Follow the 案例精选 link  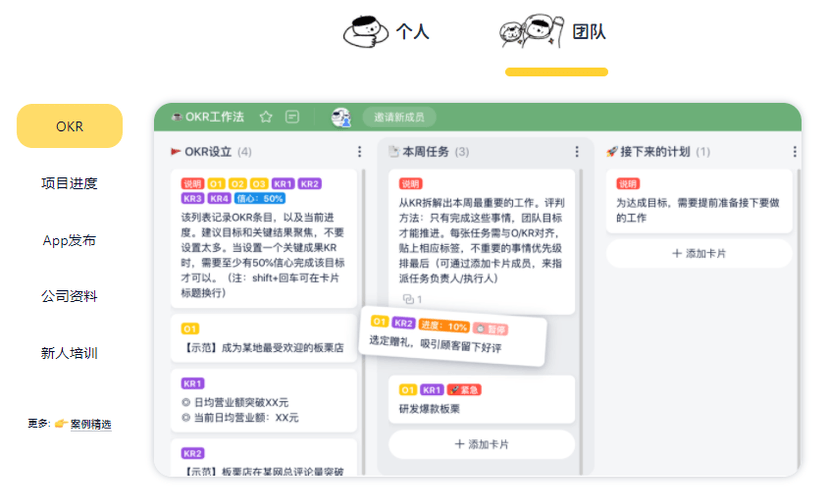pos(91,424)
